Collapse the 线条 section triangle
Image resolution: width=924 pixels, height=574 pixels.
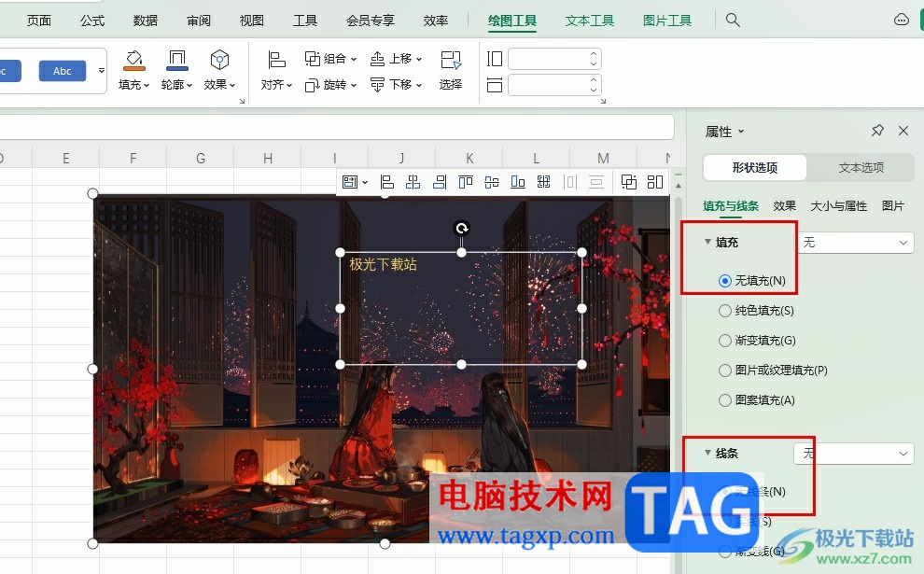[x=707, y=453]
